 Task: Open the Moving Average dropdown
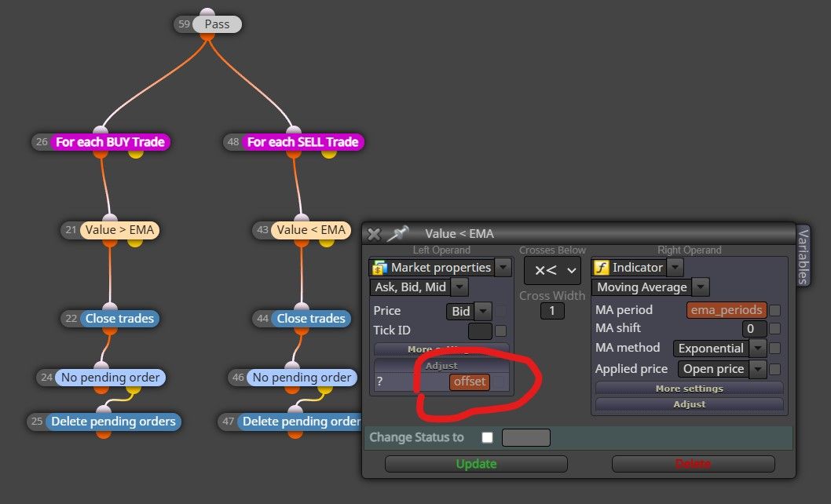pos(700,287)
